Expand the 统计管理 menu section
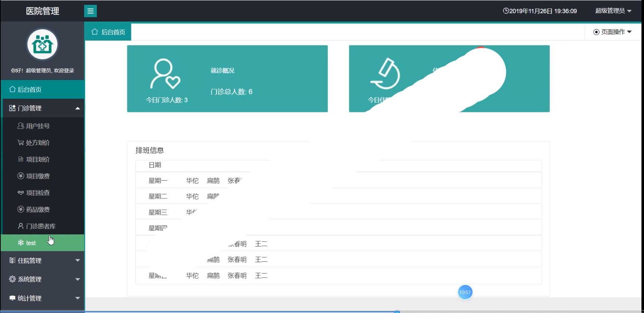The width and height of the screenshot is (644, 313). (43, 298)
